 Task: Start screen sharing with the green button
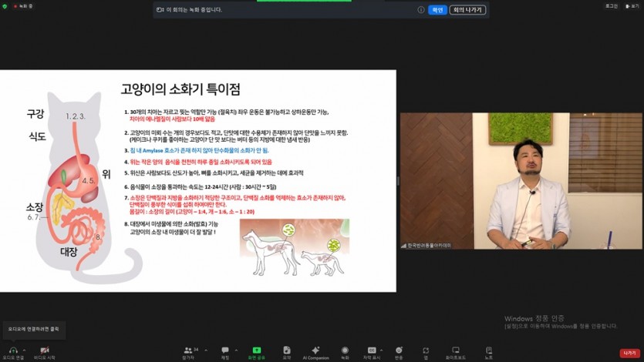coord(256,353)
